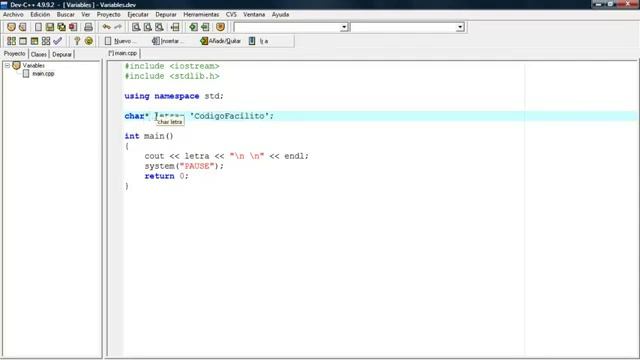Switch to the Proyecto side tab
Viewport: 640px width, 360px height.
(x=14, y=53)
